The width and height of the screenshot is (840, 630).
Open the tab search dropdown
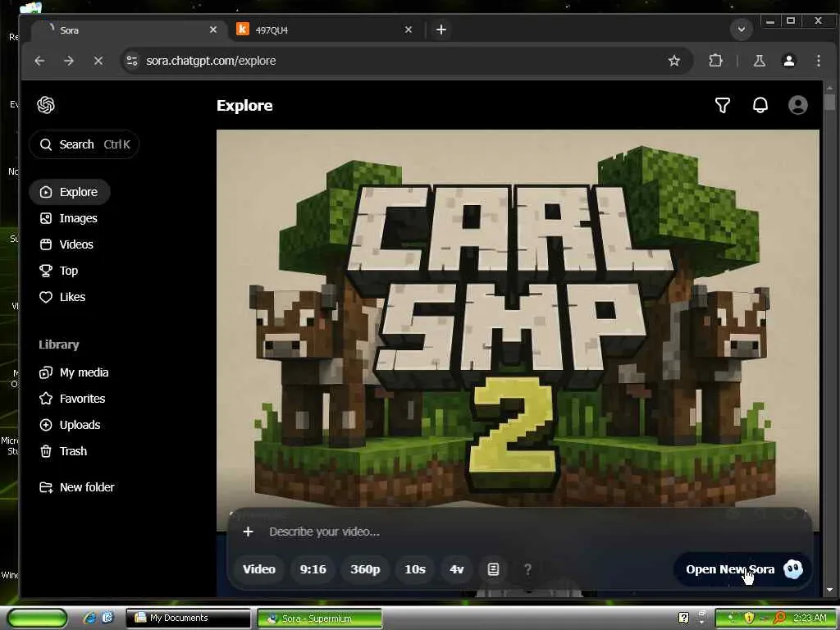pos(742,30)
